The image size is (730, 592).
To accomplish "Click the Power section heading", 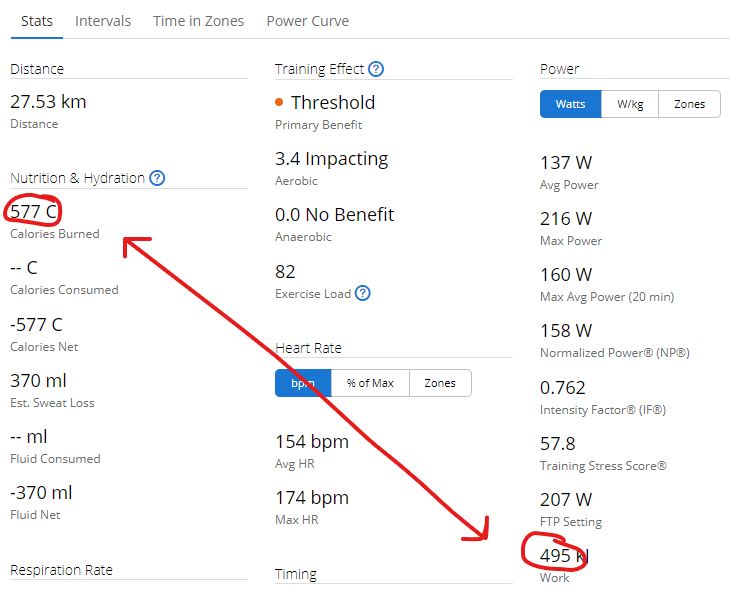I will pos(559,69).
